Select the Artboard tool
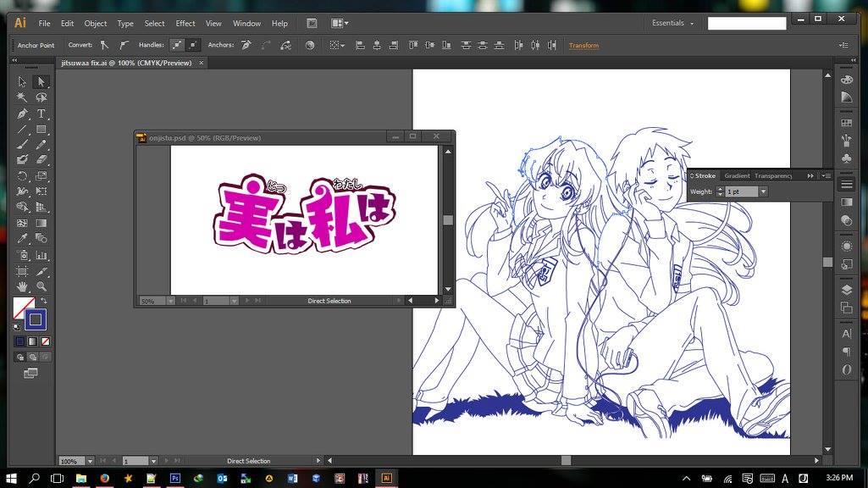This screenshot has height=488, width=868. (22, 271)
